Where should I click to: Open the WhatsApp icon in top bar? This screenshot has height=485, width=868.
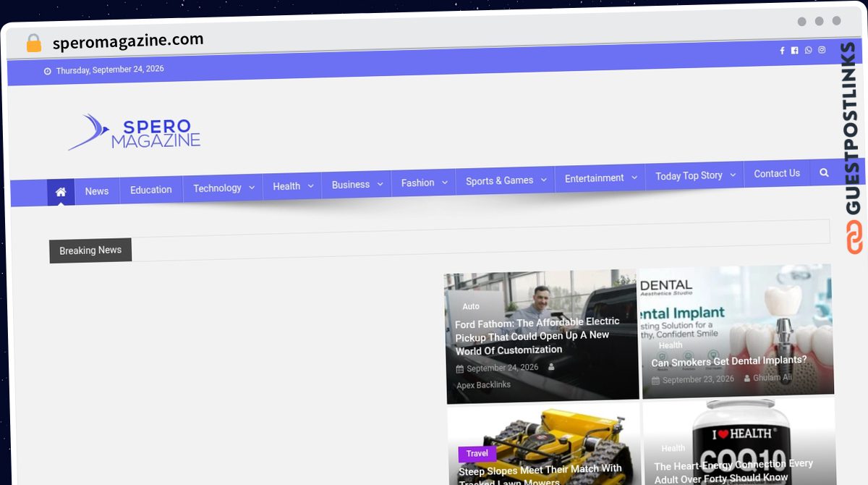808,50
